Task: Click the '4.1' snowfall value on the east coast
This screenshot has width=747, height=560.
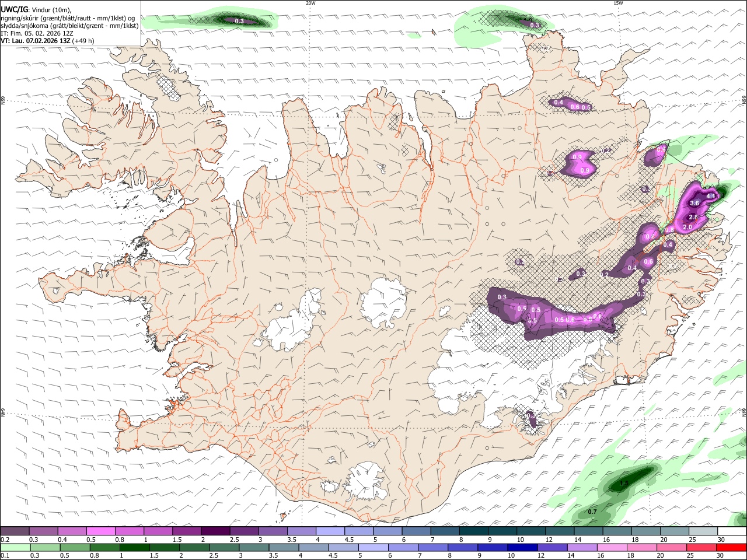Action: click(x=711, y=197)
